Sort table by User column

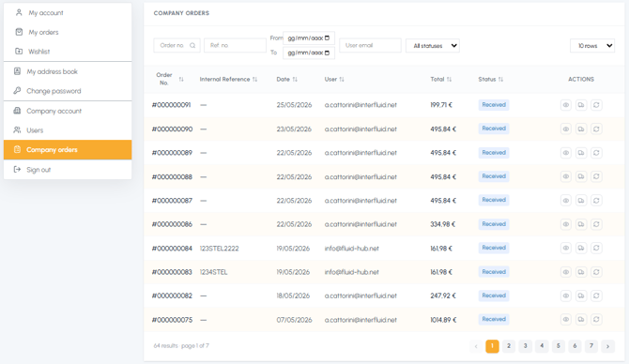click(x=342, y=80)
